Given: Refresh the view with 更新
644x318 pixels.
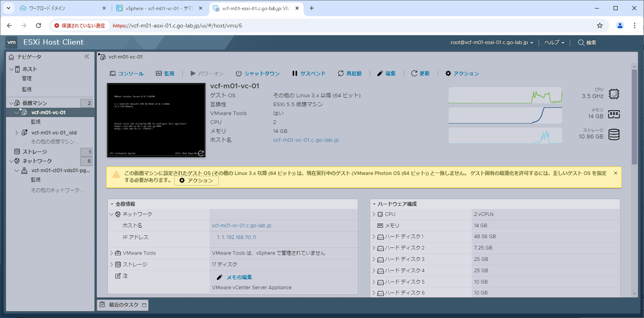Looking at the screenshot, I should [420, 73].
